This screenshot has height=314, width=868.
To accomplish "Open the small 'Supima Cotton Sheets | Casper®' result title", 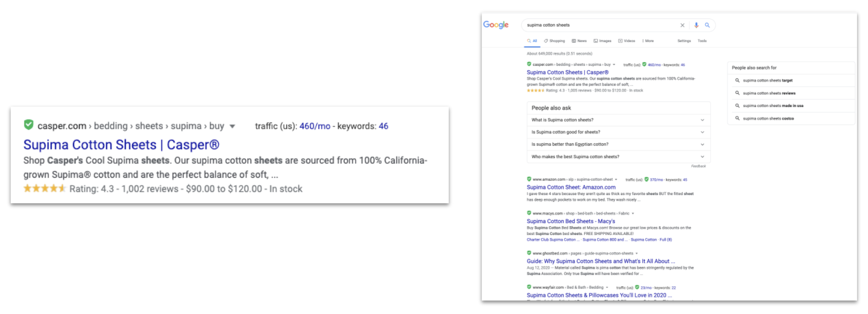I will pos(567,73).
